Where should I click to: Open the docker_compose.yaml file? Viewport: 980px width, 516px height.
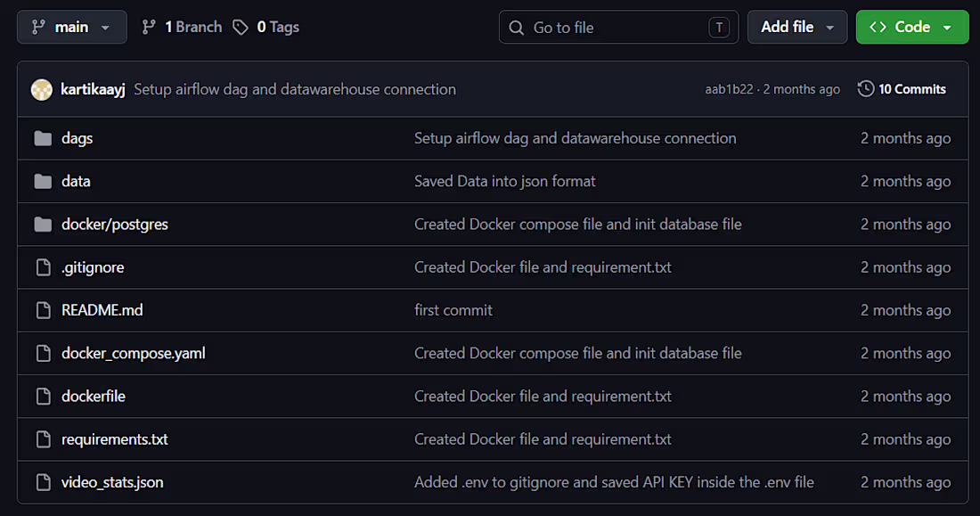[133, 354]
